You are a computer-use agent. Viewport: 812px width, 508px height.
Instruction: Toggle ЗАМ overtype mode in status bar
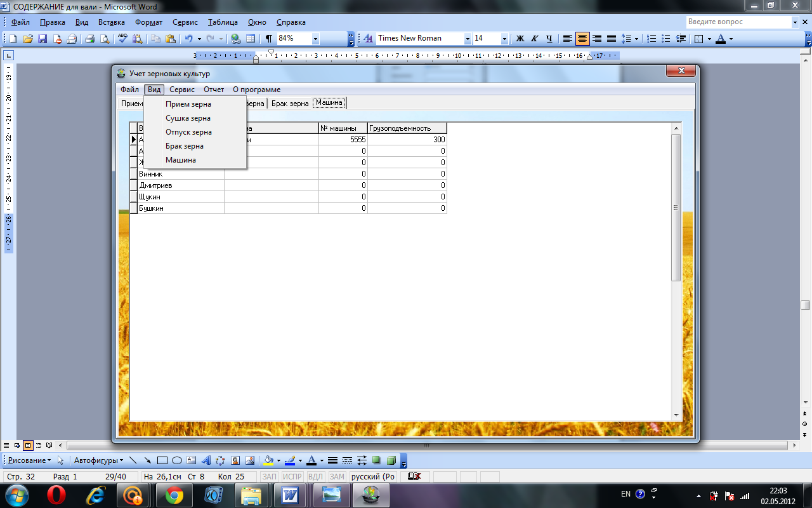(x=337, y=477)
